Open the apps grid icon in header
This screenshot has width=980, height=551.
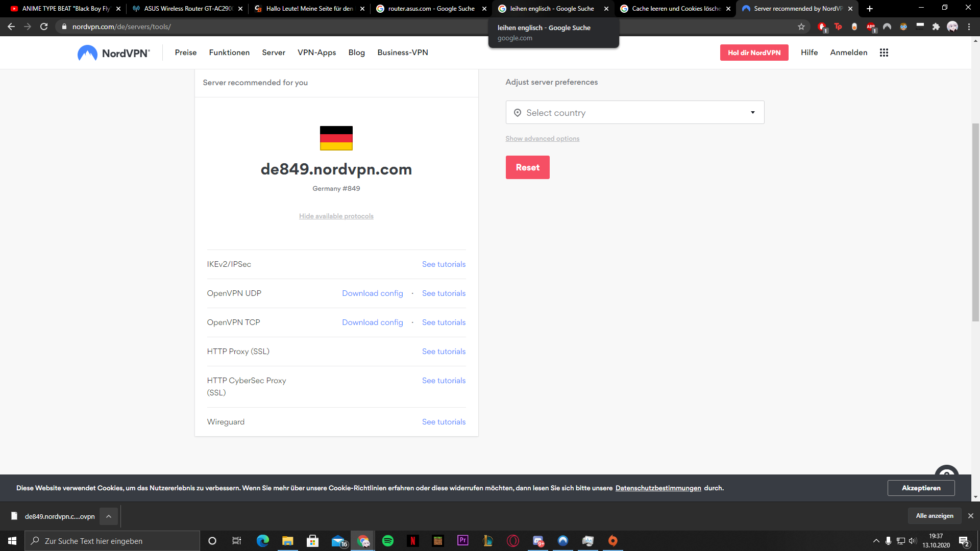point(884,53)
